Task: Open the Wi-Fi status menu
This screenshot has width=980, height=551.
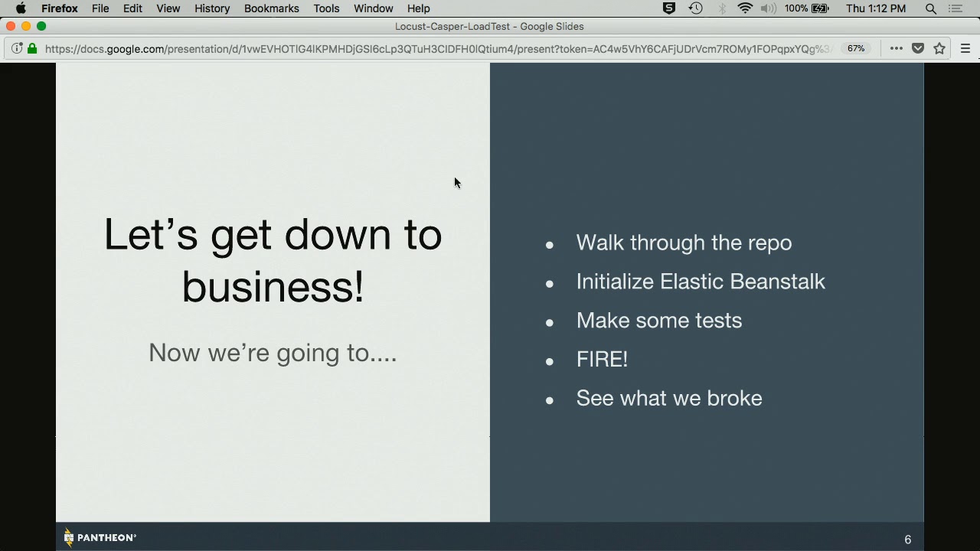Action: point(745,8)
